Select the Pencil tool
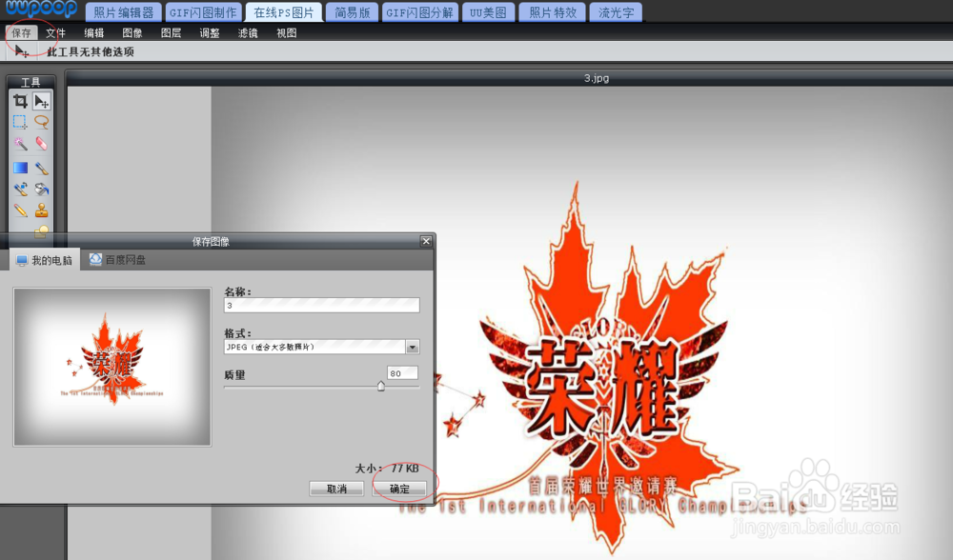953x560 pixels. [20, 210]
